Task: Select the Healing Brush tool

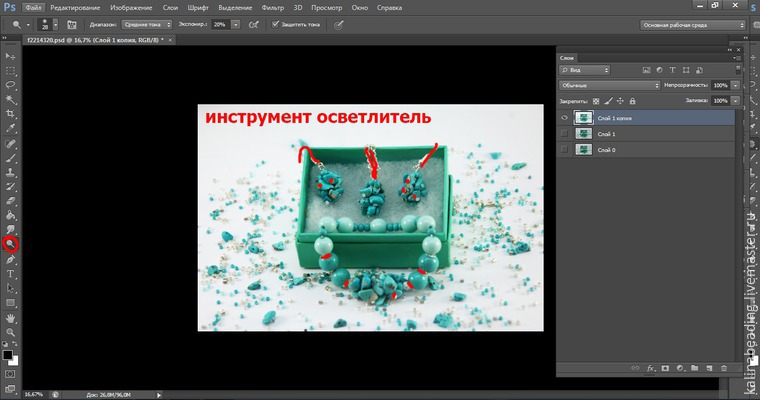Action: point(10,144)
